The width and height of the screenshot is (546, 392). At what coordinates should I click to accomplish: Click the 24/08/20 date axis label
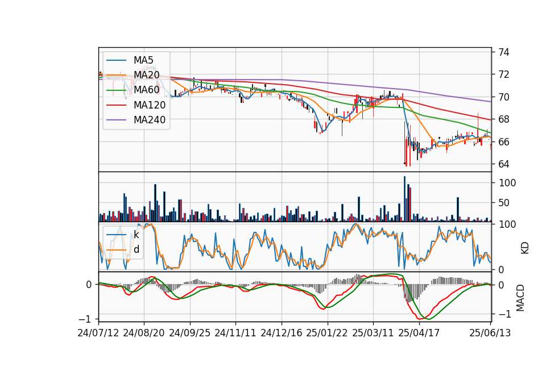pyautogui.click(x=144, y=333)
